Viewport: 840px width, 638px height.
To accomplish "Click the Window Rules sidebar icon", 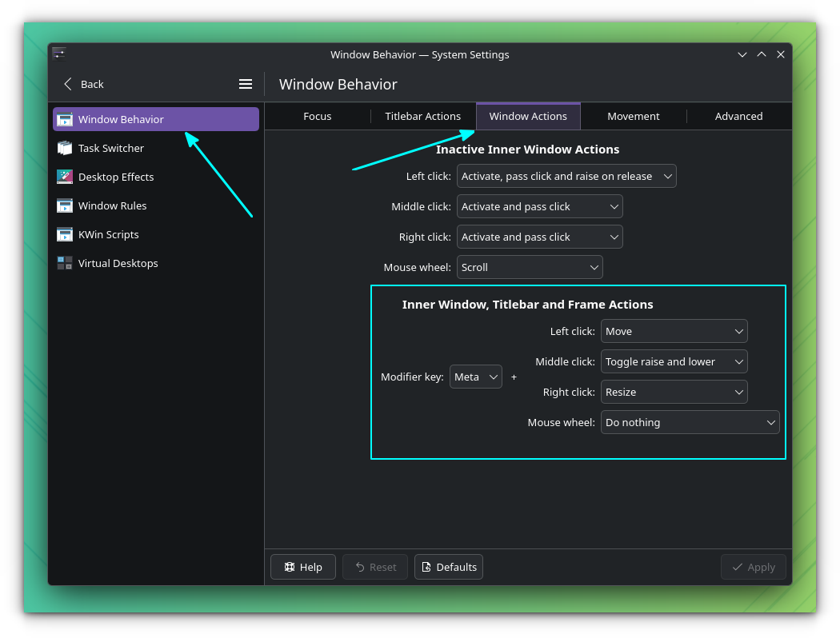I will pos(65,206).
